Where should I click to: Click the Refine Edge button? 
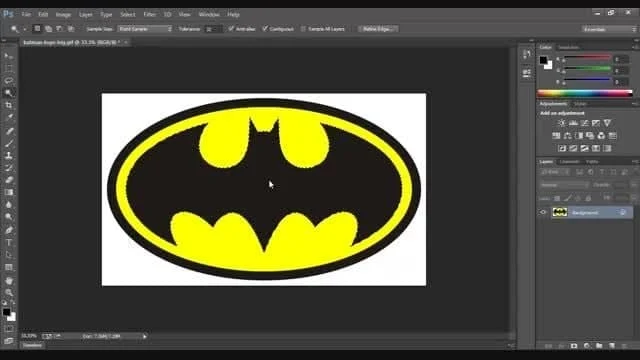pos(378,29)
